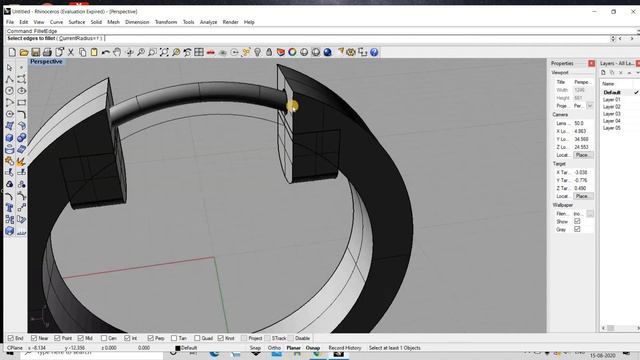Image resolution: width=640 pixels, height=360 pixels.
Task: Click the blue Render sphere icon
Action: tap(327, 52)
